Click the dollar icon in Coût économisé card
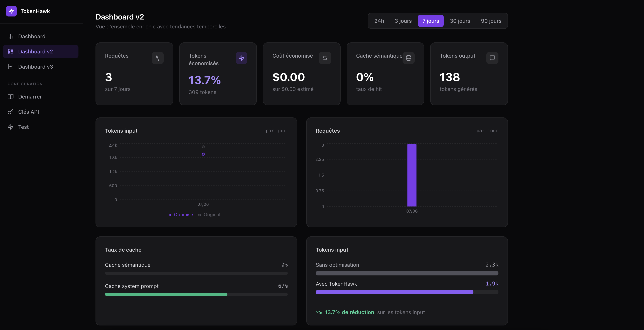 point(325,58)
